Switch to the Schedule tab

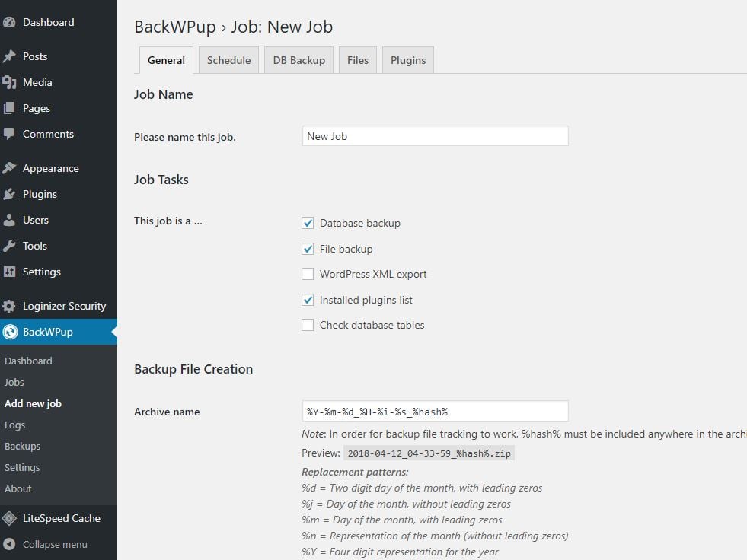(228, 60)
